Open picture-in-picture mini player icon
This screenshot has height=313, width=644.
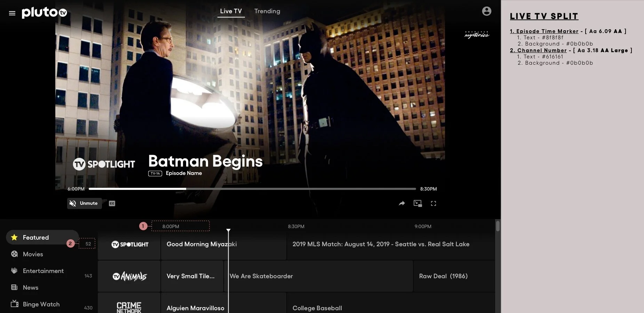[x=418, y=203]
